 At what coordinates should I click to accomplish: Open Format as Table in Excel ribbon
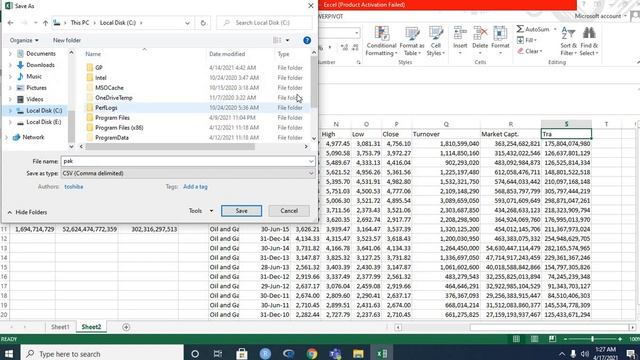(412, 41)
